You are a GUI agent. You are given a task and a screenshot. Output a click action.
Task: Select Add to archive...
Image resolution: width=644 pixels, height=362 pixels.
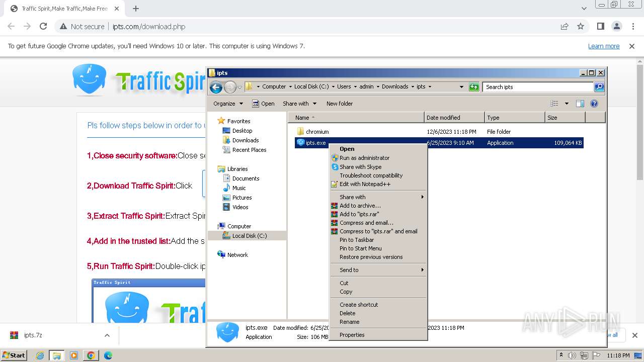click(x=378, y=206)
